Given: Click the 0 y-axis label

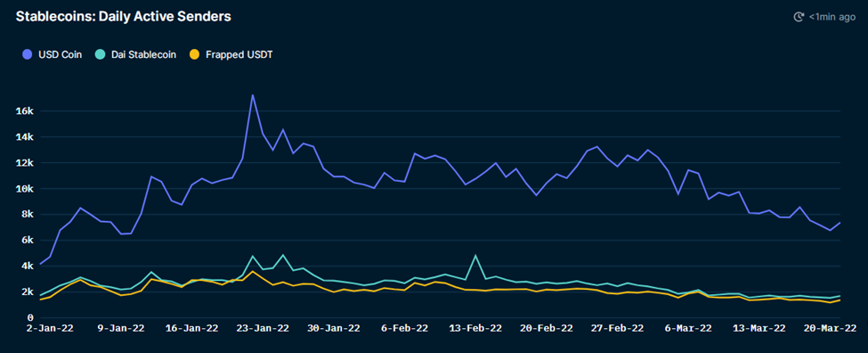Looking at the screenshot, I should 31,318.
